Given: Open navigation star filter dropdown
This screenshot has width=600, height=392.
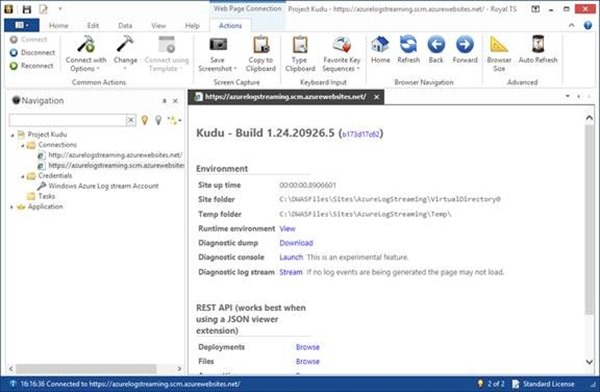Looking at the screenshot, I should [x=174, y=121].
